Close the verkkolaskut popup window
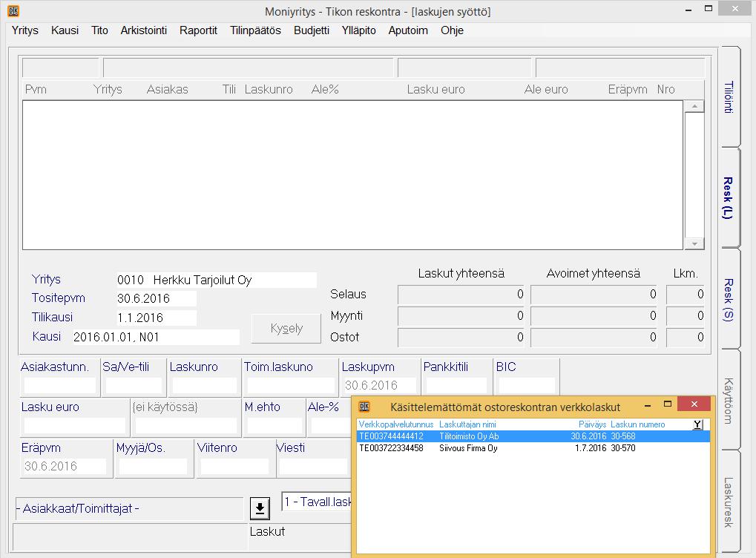 694,404
